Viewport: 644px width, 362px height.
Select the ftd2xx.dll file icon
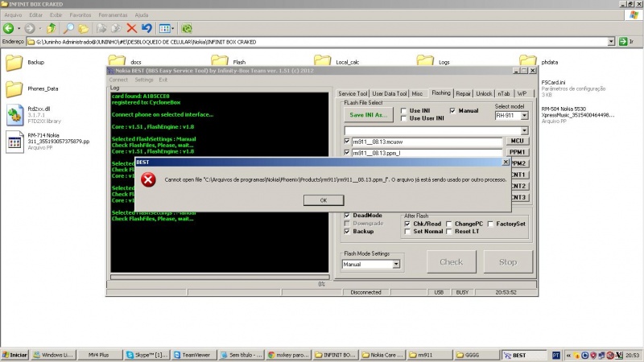(x=14, y=115)
